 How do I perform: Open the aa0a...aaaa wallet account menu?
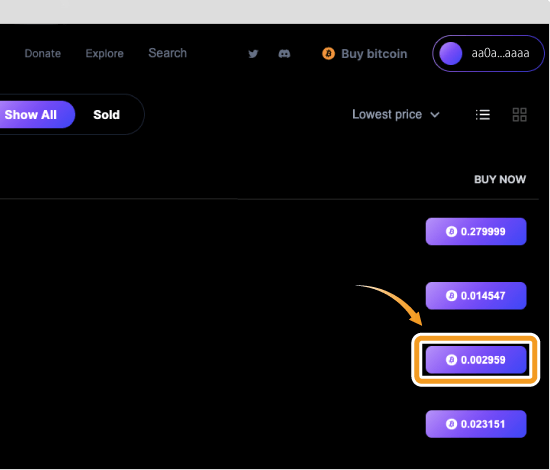tap(488, 54)
